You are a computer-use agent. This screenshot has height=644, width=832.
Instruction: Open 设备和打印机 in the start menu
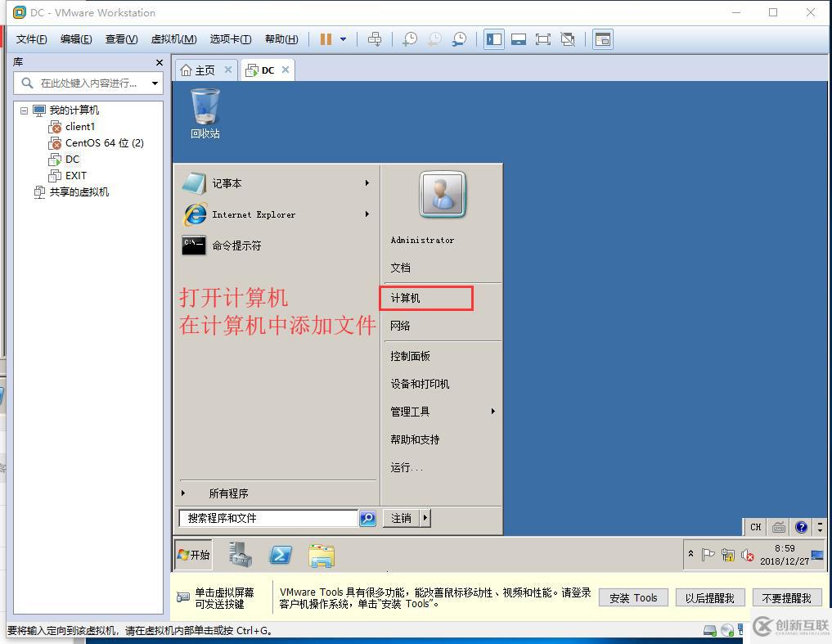[x=420, y=384]
